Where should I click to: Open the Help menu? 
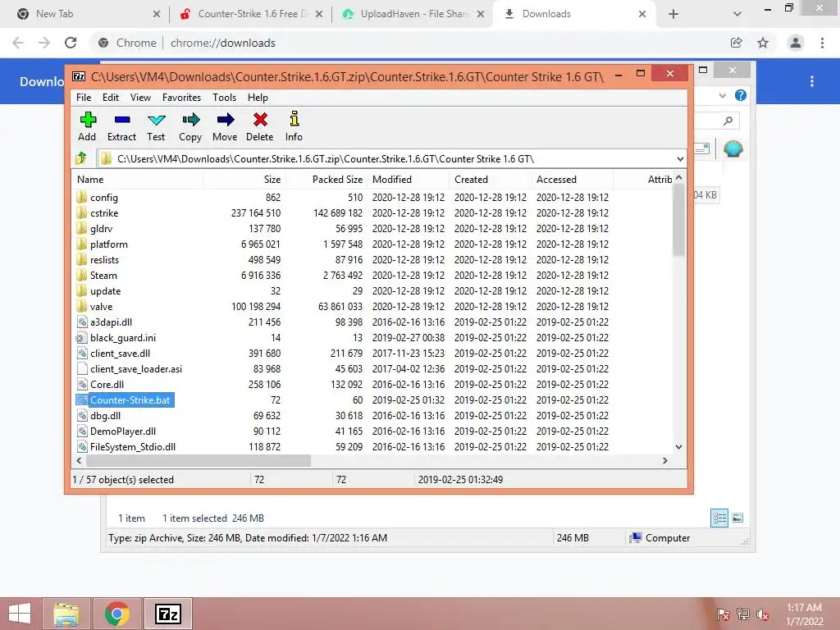[x=258, y=98]
